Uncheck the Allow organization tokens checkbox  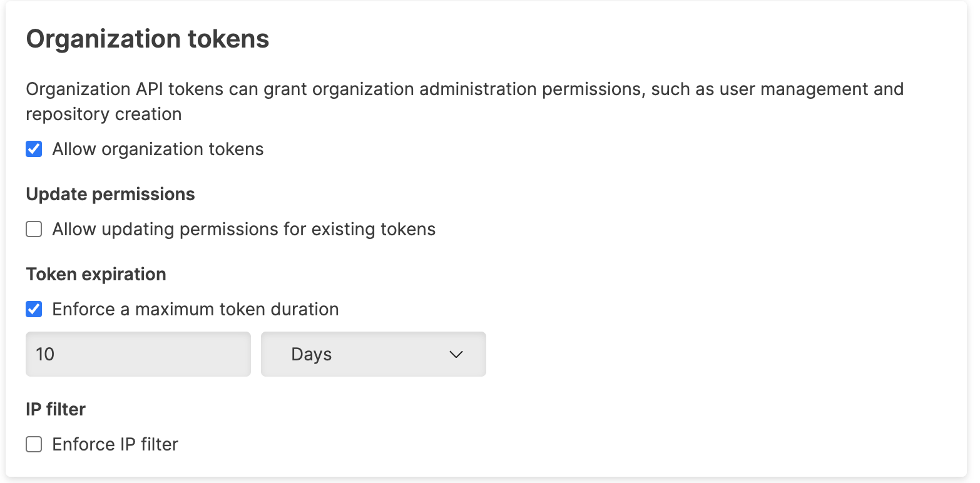tap(34, 150)
